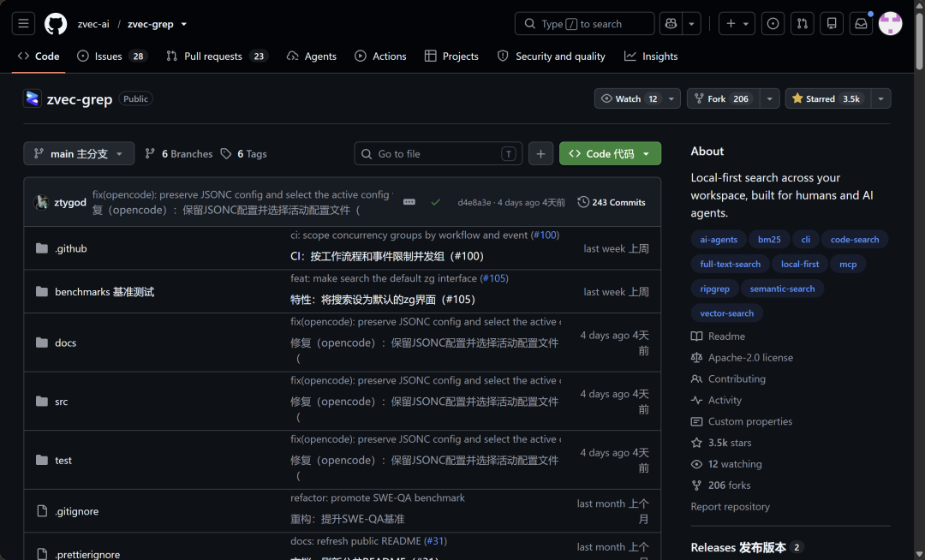Open Security and quality tab
The width and height of the screenshot is (925, 560).
tap(552, 56)
